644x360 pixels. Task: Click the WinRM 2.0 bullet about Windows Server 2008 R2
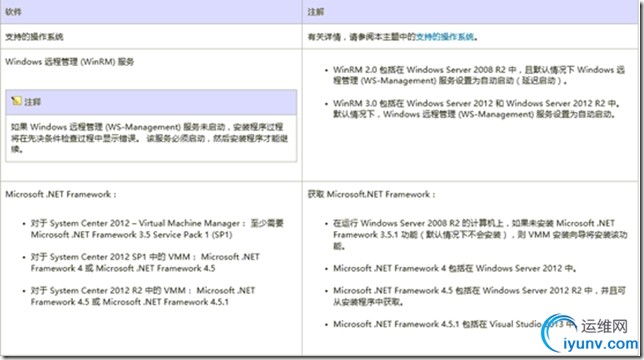tap(478, 75)
